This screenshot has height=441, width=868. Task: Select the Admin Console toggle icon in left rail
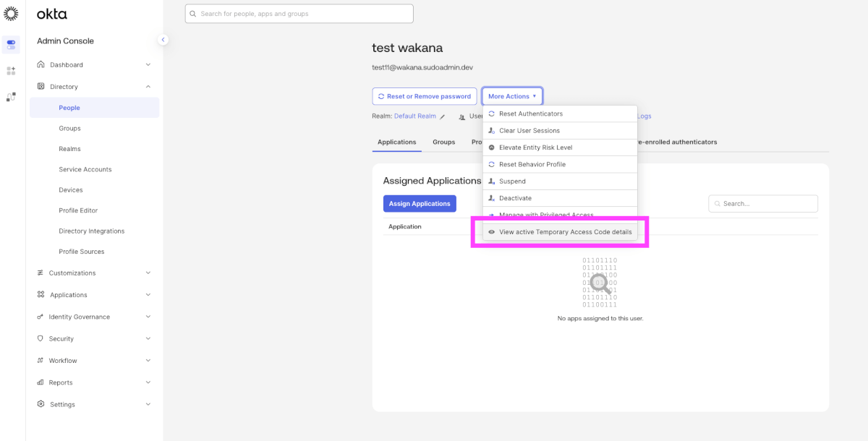[x=11, y=44]
